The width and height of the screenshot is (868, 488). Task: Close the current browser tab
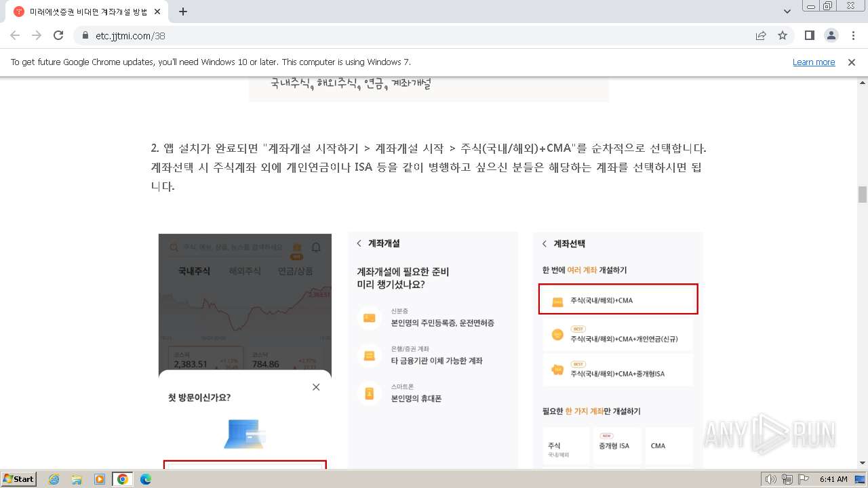click(158, 12)
